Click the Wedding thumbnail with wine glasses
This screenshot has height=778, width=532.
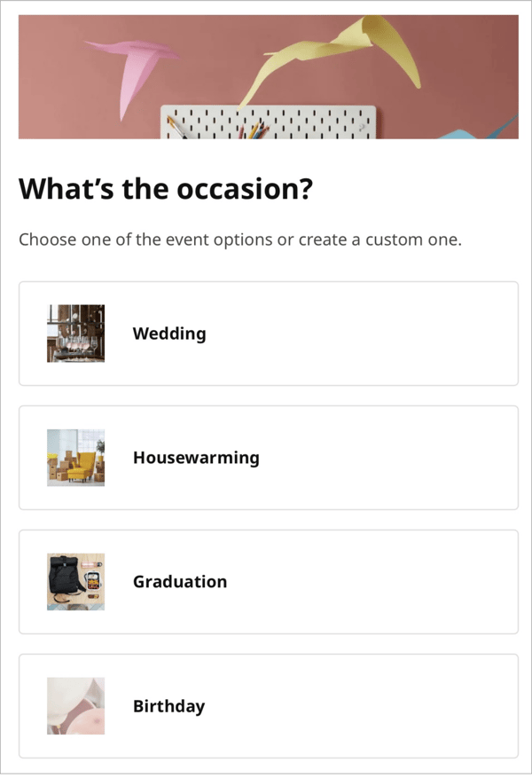pos(76,334)
